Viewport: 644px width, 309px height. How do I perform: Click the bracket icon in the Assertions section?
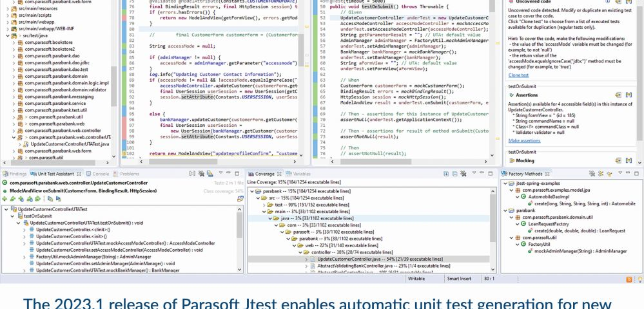click(629, 95)
